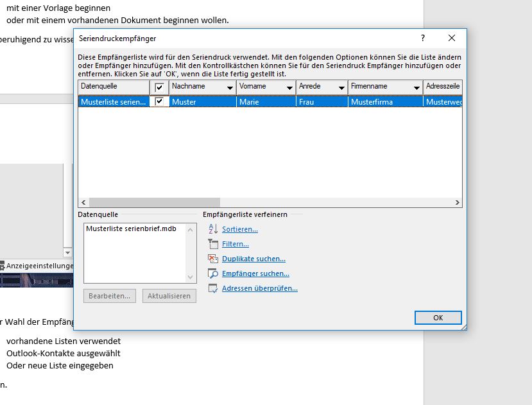The image size is (532, 405).
Task: Click the help question mark icon
Action: (x=423, y=39)
